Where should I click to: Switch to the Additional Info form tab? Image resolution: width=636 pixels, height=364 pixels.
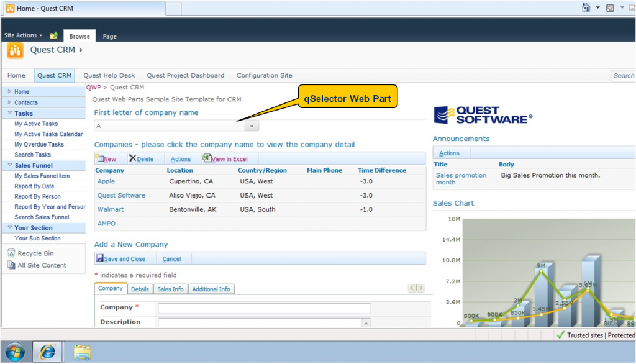(211, 289)
